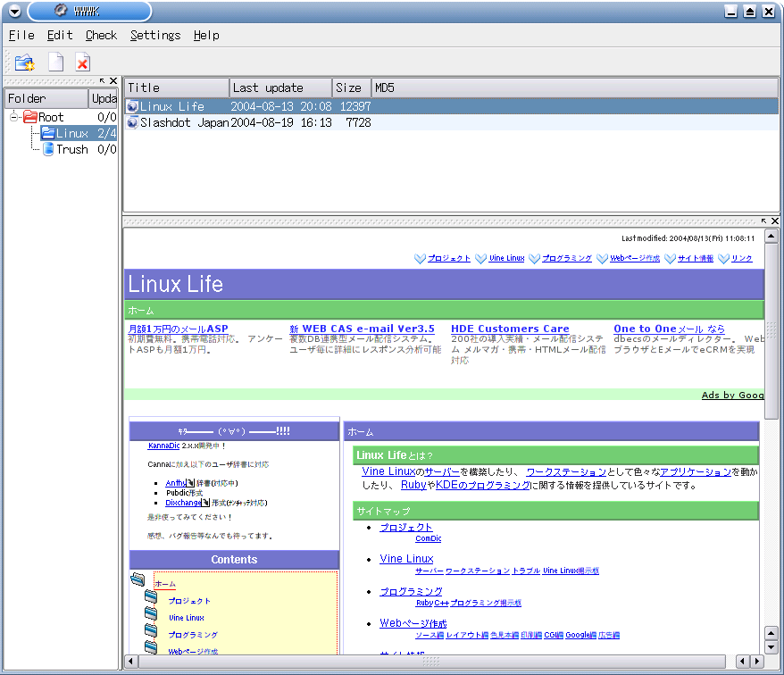Click horizontal scrollbar right arrow
Viewport: 784px width, 675px height.
click(757, 662)
